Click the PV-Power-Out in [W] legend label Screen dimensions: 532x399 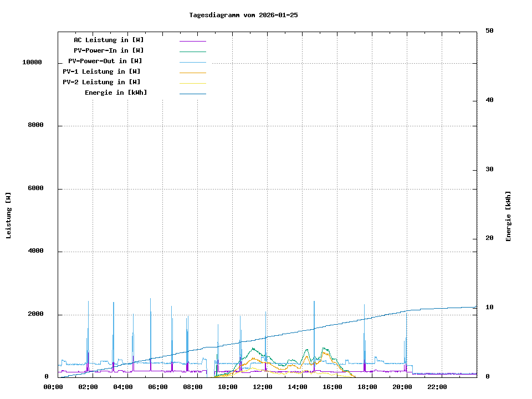[x=105, y=61]
